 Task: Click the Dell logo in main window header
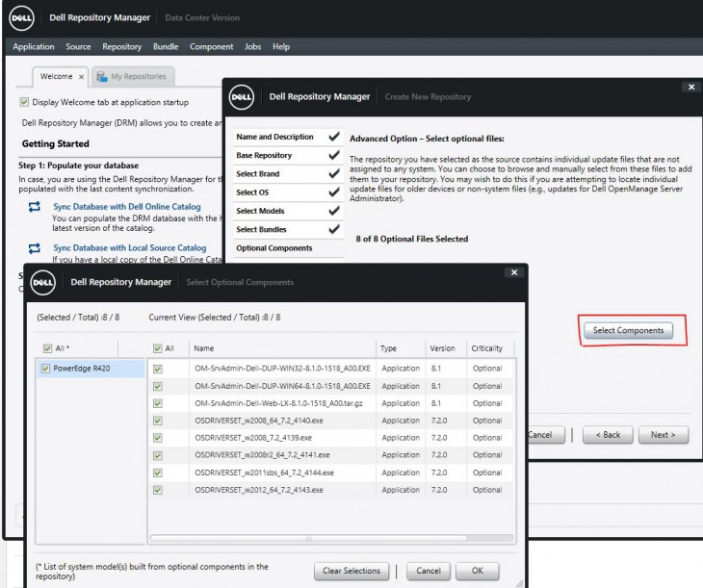pos(22,17)
